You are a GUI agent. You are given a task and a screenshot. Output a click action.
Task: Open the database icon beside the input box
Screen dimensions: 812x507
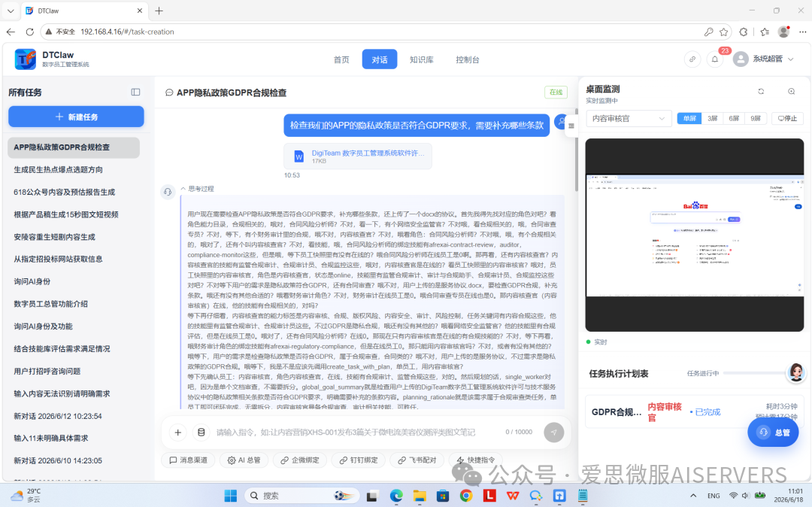tap(201, 432)
